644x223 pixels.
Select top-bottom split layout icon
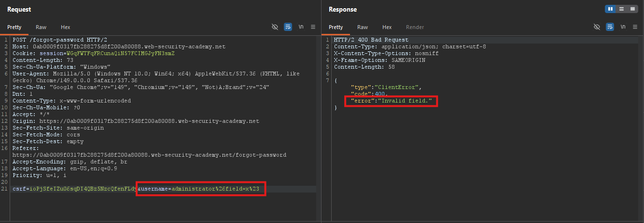tap(621, 9)
